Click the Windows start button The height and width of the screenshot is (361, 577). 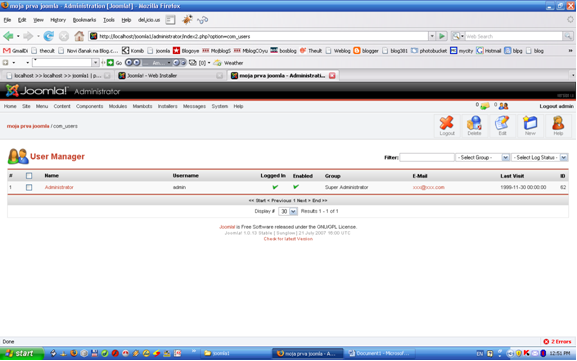pyautogui.click(x=22, y=353)
